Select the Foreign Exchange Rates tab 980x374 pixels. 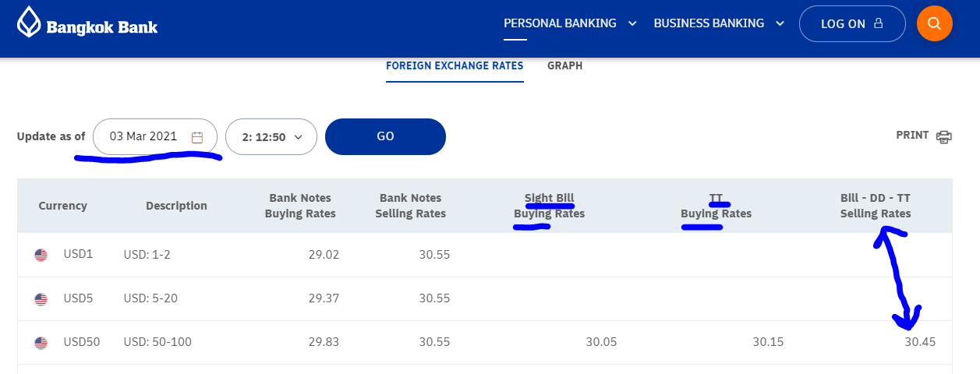(x=455, y=65)
